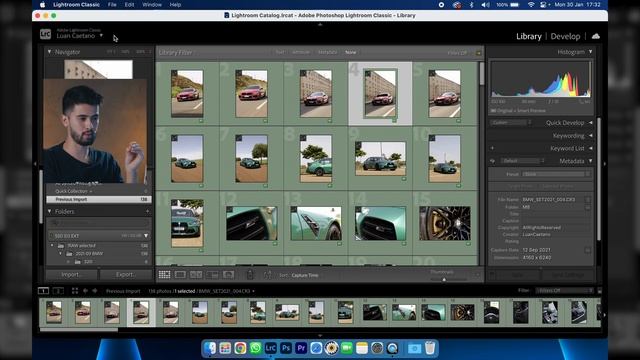Switch to Survey view in the toolbar

pyautogui.click(x=212, y=275)
